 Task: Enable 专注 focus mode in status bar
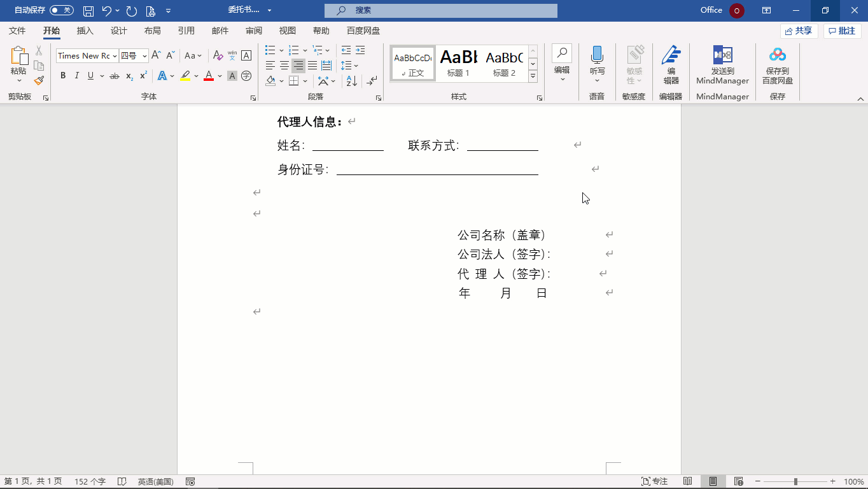pos(654,481)
